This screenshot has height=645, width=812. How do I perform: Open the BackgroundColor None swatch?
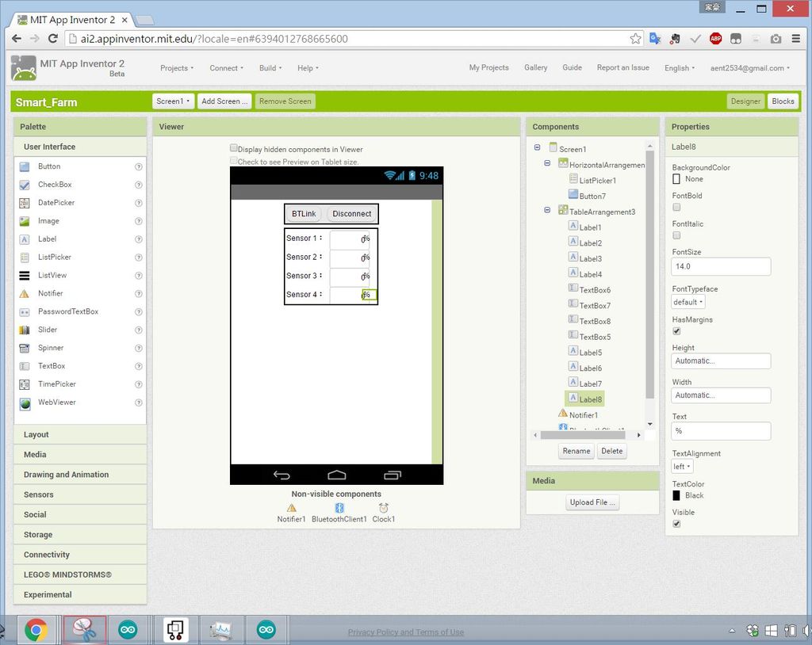676,179
